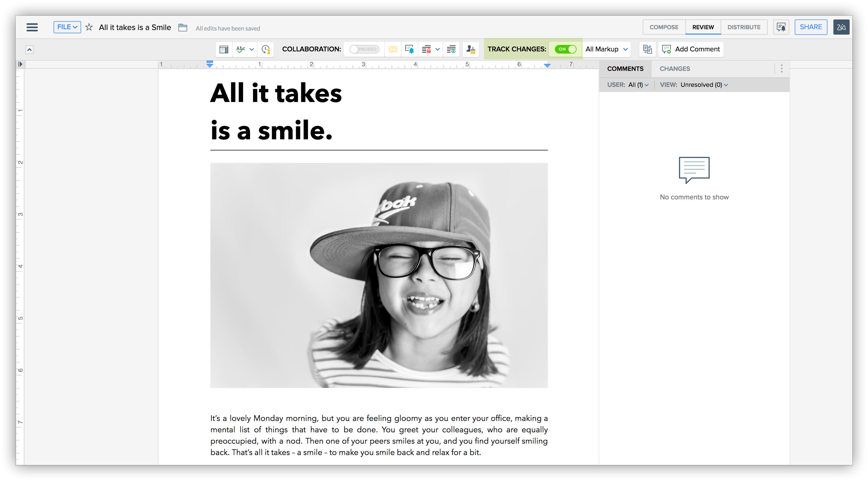Open the hamburger main menu
The width and height of the screenshot is (868, 481).
tap(32, 27)
